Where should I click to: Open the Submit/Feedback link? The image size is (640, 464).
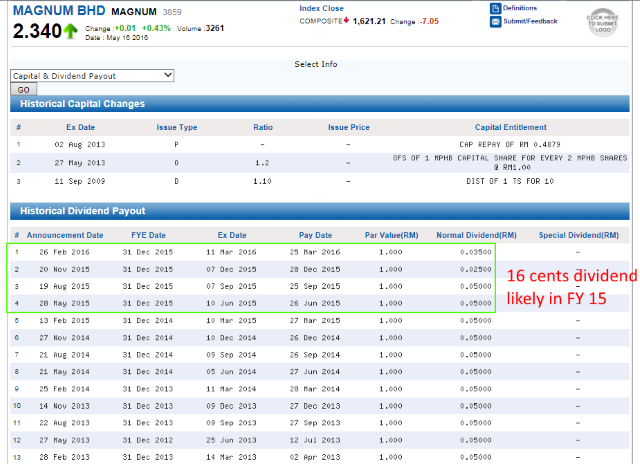click(x=530, y=21)
